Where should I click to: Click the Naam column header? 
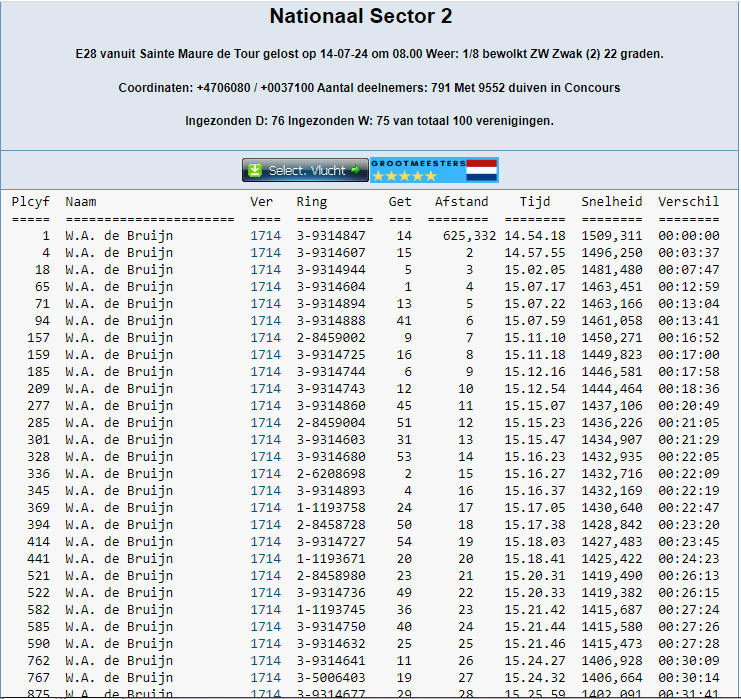point(81,202)
